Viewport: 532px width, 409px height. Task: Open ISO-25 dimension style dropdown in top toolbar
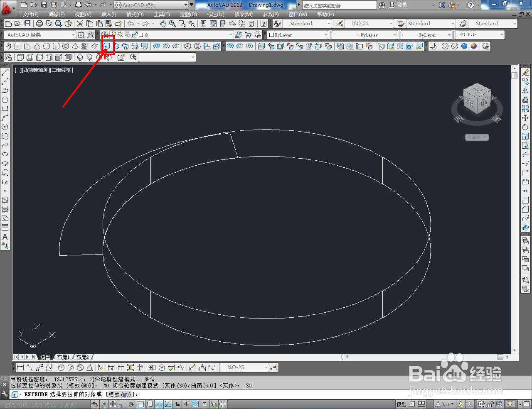coord(369,24)
